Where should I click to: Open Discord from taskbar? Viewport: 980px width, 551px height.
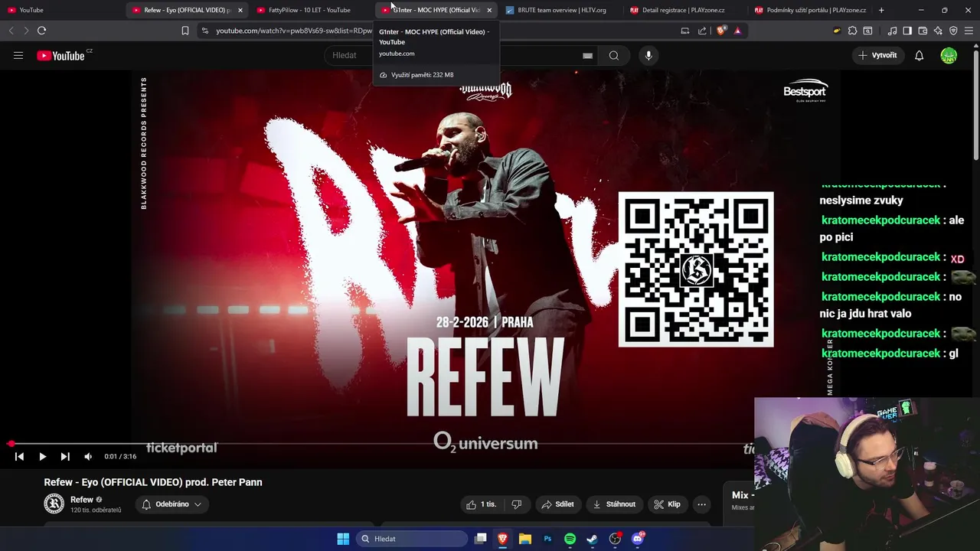(x=637, y=539)
